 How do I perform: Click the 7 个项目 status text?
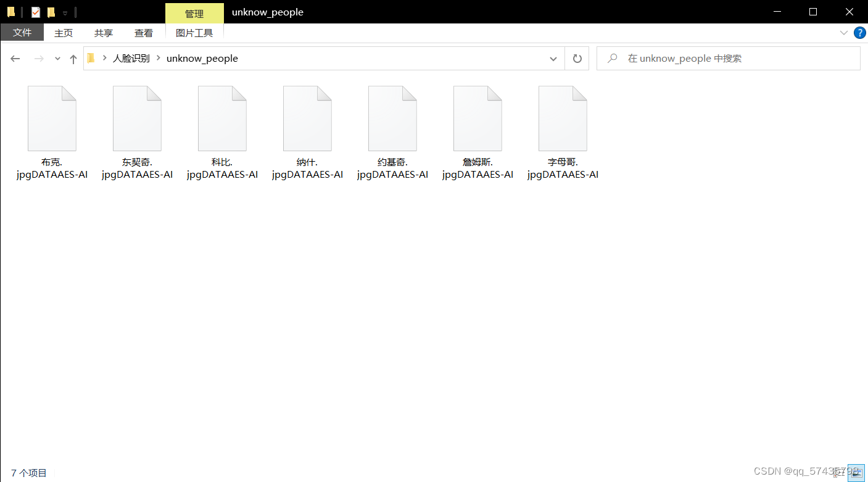click(29, 473)
